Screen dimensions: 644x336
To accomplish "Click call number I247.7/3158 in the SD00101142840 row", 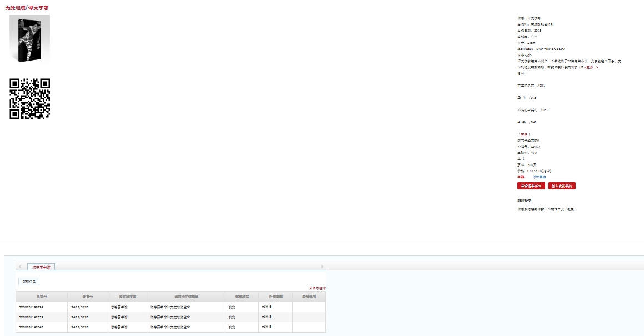I will (79, 327).
